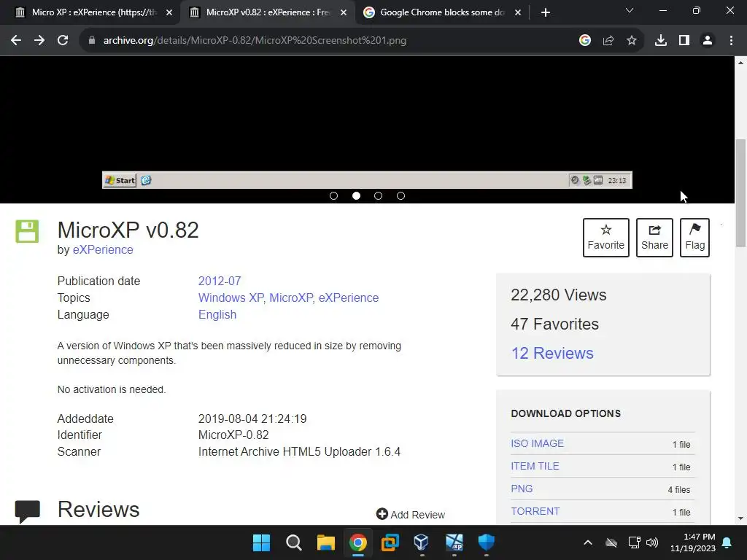This screenshot has height=560, width=747.
Task: Share this page from address bar
Action: coord(608,41)
